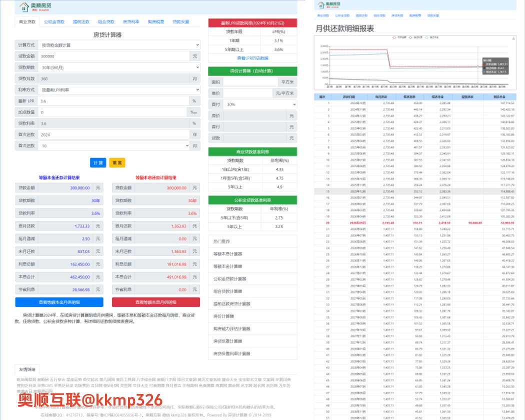This screenshot has height=420, width=525.
Task: Switch to the 公积金贷款 tab
Action: pyautogui.click(x=54, y=22)
